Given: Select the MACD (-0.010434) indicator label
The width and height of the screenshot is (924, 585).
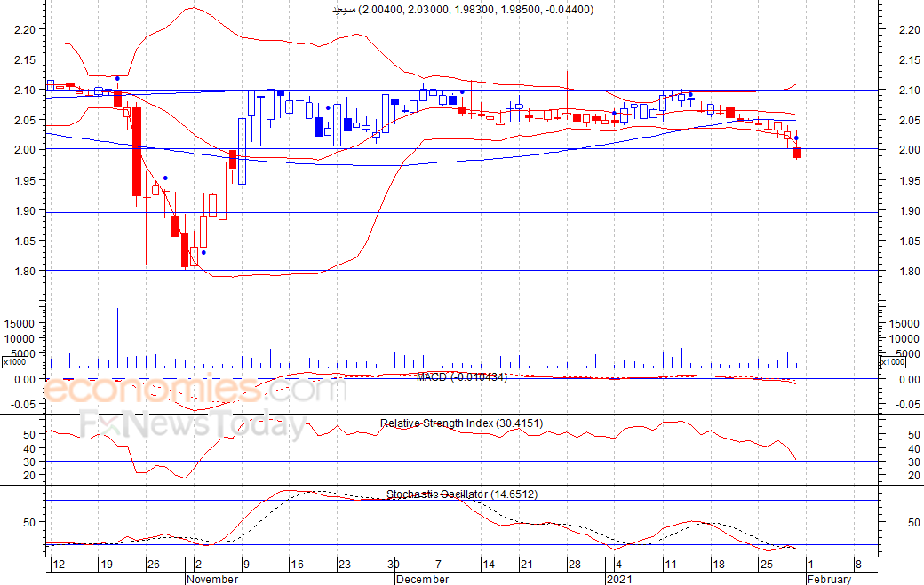Looking at the screenshot, I should (462, 376).
